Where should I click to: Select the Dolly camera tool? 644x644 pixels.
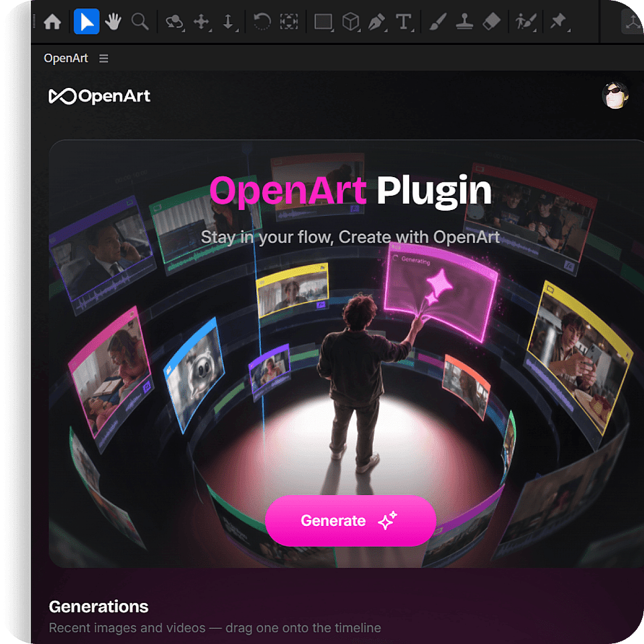229,21
